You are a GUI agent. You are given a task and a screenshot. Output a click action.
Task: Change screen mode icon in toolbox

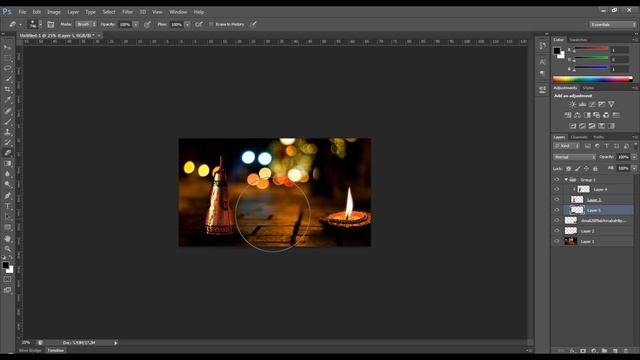coord(7,290)
